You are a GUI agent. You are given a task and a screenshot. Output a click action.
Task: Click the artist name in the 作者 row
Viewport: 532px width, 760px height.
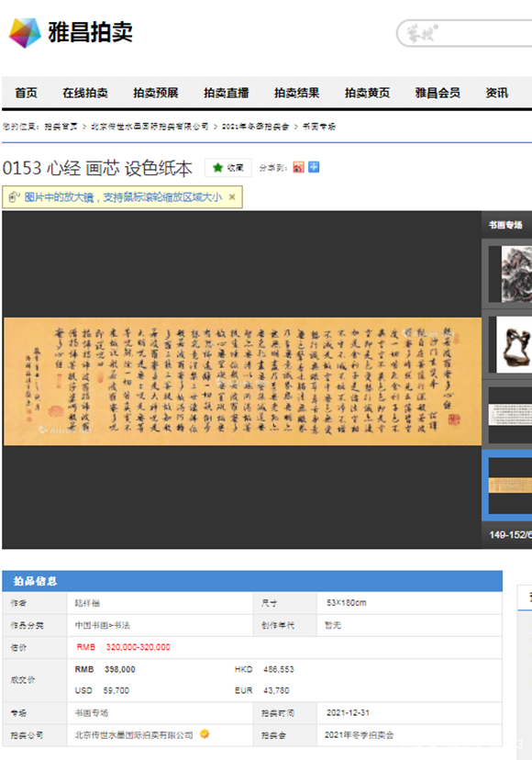point(87,603)
